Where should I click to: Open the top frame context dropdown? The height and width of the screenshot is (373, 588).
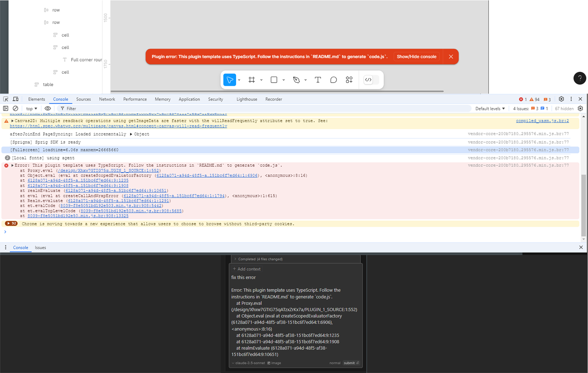pos(31,108)
